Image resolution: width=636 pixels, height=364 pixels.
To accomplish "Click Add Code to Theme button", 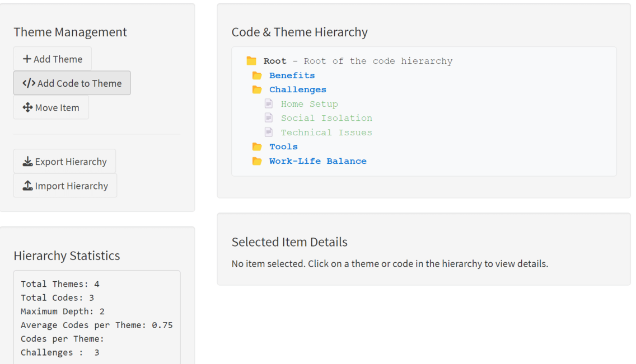I will tap(72, 83).
